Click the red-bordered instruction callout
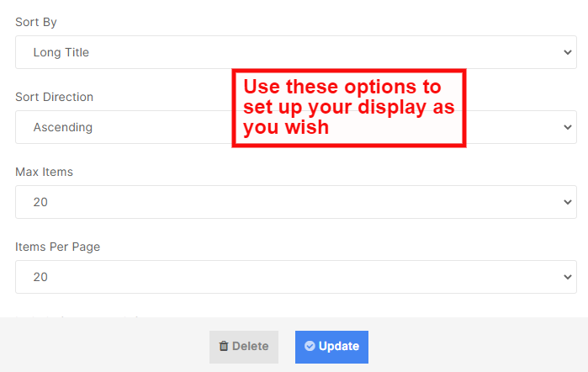 coord(348,108)
